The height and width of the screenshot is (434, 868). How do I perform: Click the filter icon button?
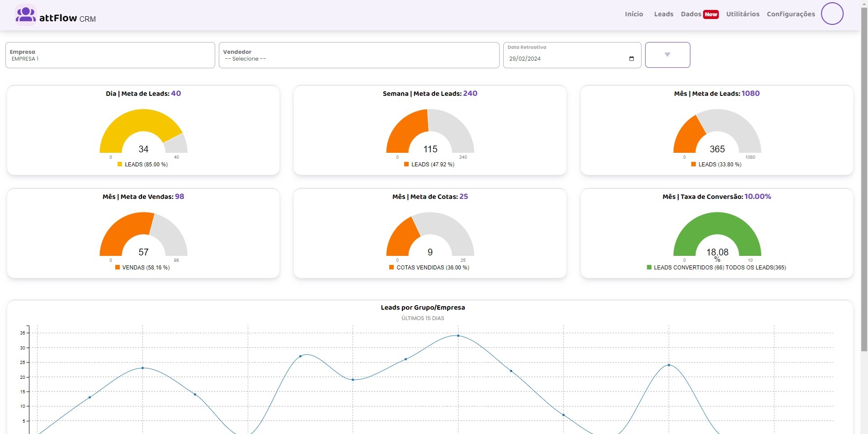click(667, 55)
